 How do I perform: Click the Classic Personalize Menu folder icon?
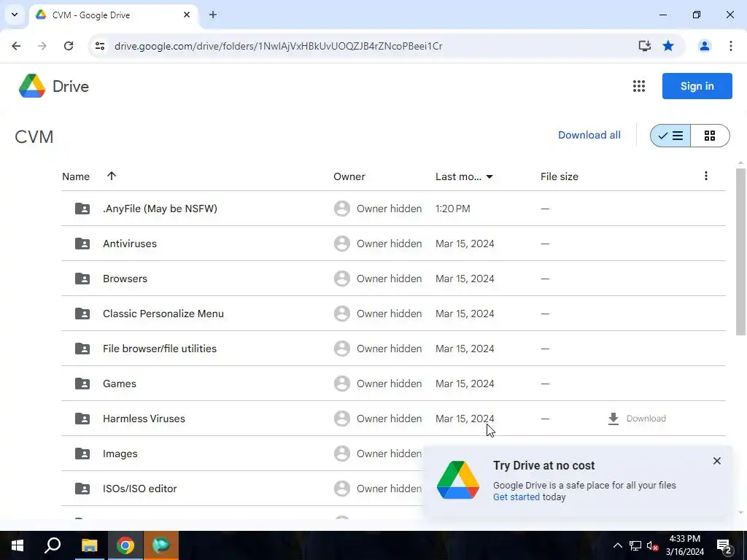click(82, 314)
